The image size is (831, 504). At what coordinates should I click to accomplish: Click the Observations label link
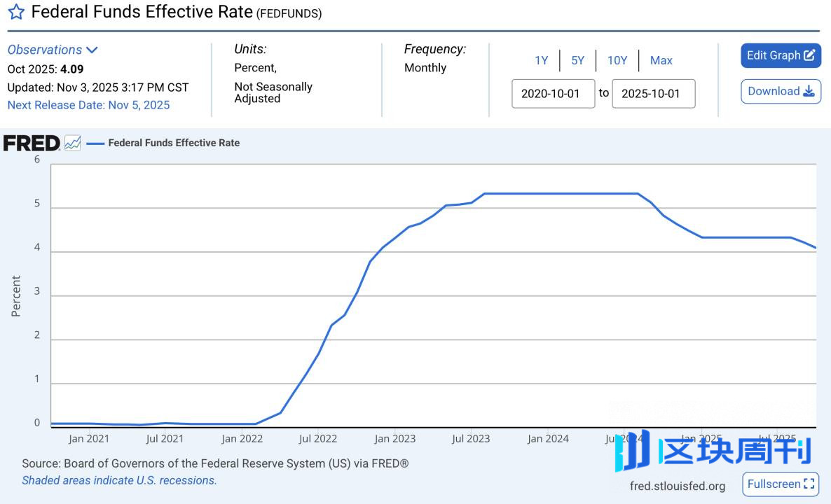pyautogui.click(x=45, y=50)
